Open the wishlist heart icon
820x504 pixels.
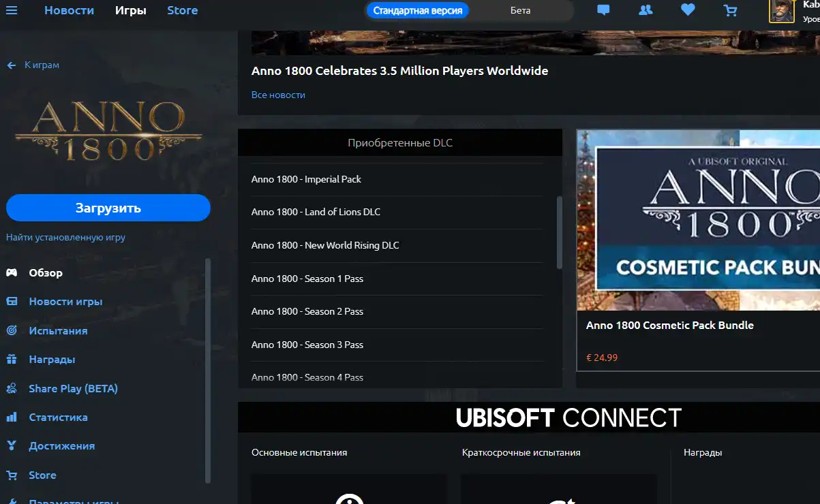tap(688, 10)
